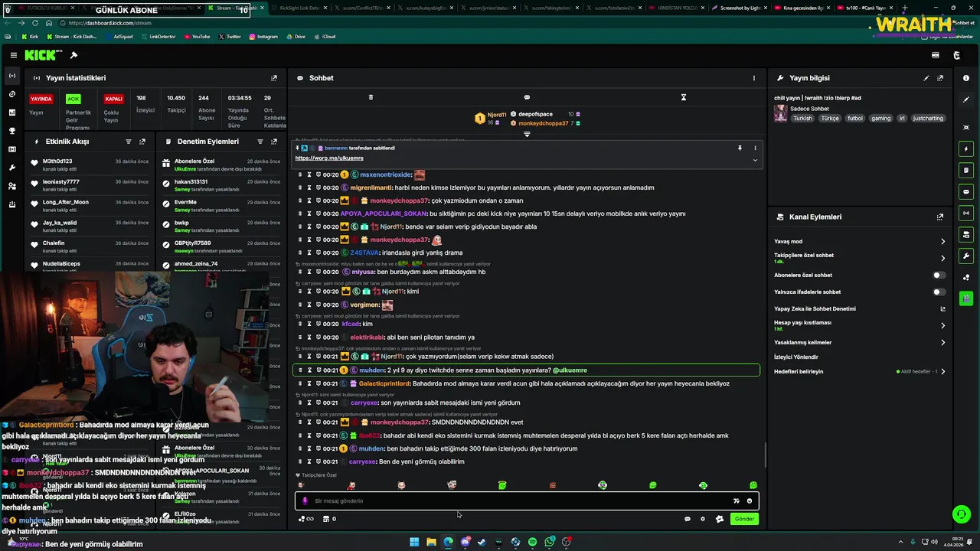Open the emote picker in the message box
This screenshot has width=980, height=551.
(750, 501)
